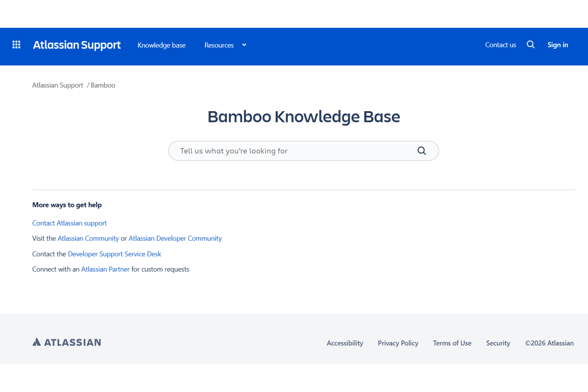Go to Atlassian Support breadcrumb
Viewport: 588px width, 392px height.
click(58, 85)
